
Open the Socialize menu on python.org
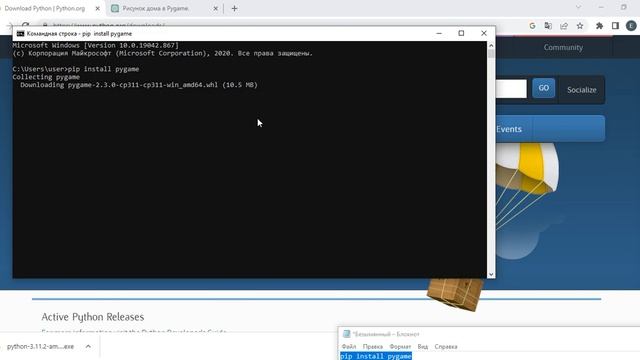(x=581, y=90)
